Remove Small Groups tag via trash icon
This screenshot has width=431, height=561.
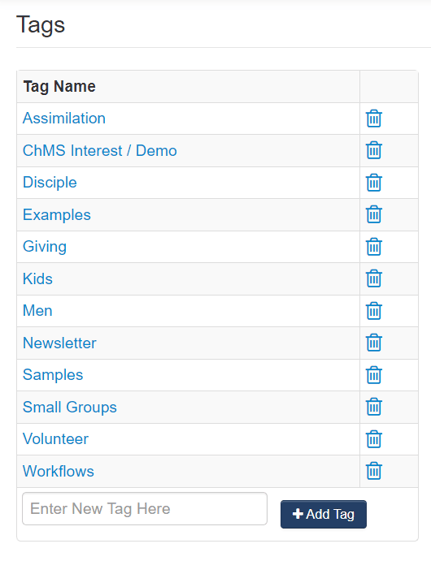pos(374,407)
